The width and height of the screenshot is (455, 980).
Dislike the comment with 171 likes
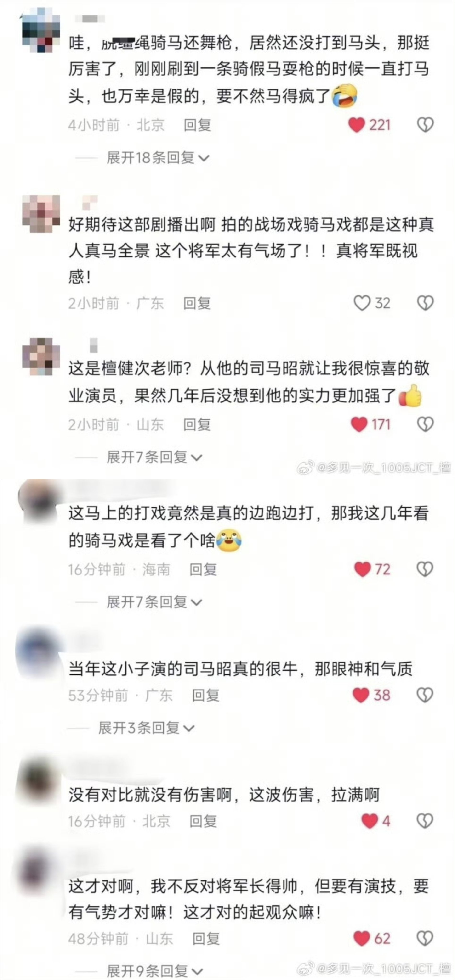pos(425,424)
